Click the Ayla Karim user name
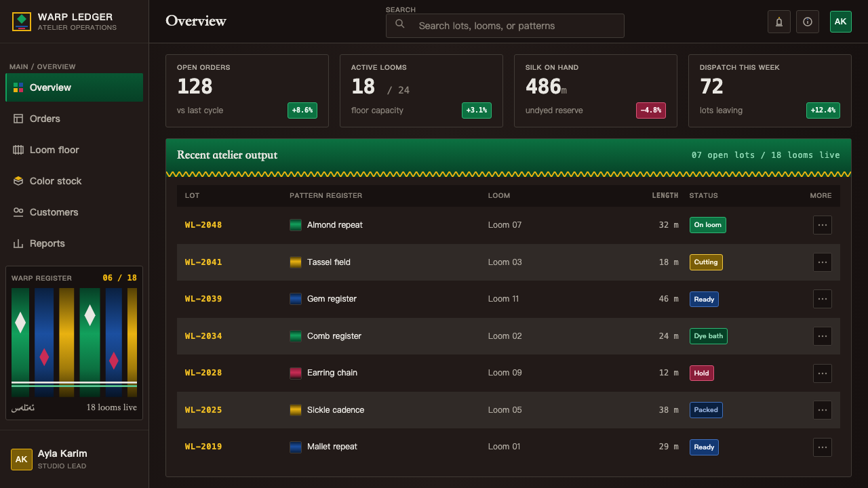This screenshot has width=868, height=488. [x=62, y=453]
